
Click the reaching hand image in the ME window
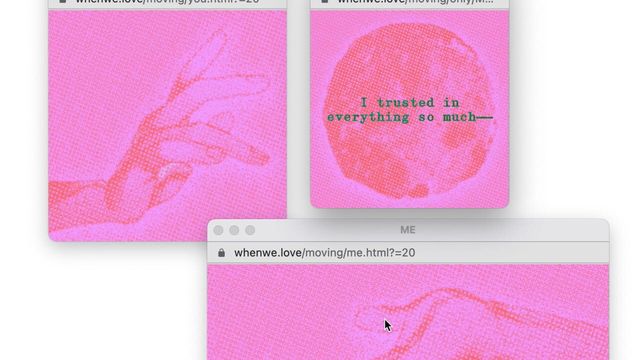tap(408, 312)
